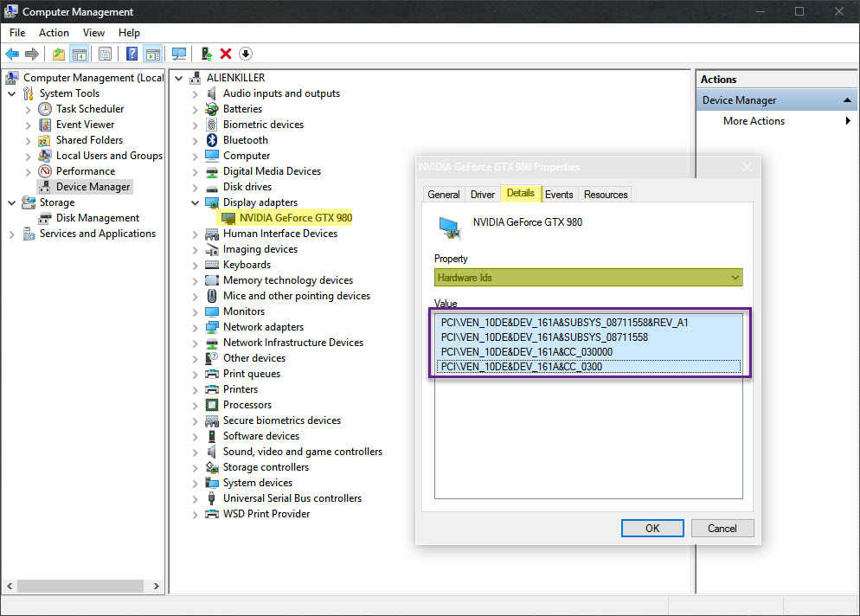Expand the Sound, video and game controllers category

tap(195, 452)
